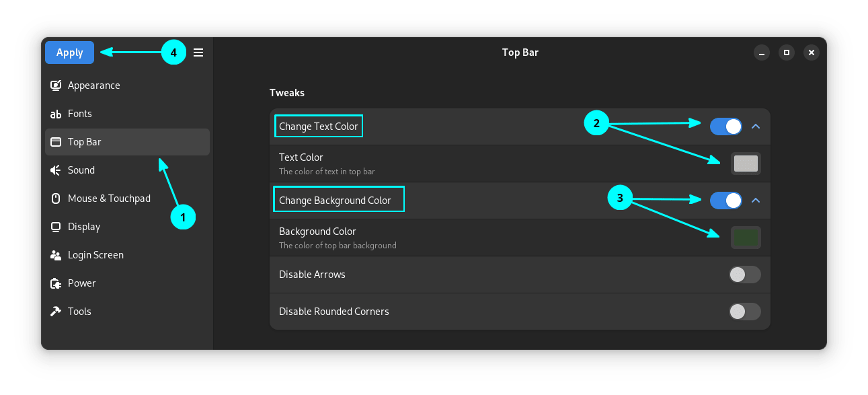Screen dimensions: 868x395
Task: Maximize the settings window
Action: click(x=786, y=52)
